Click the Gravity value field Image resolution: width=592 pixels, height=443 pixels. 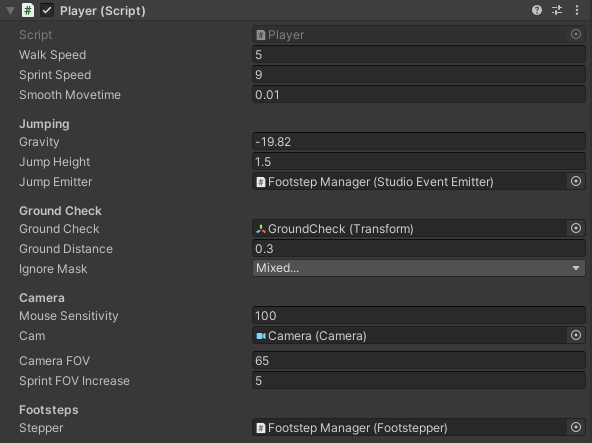pyautogui.click(x=419, y=142)
